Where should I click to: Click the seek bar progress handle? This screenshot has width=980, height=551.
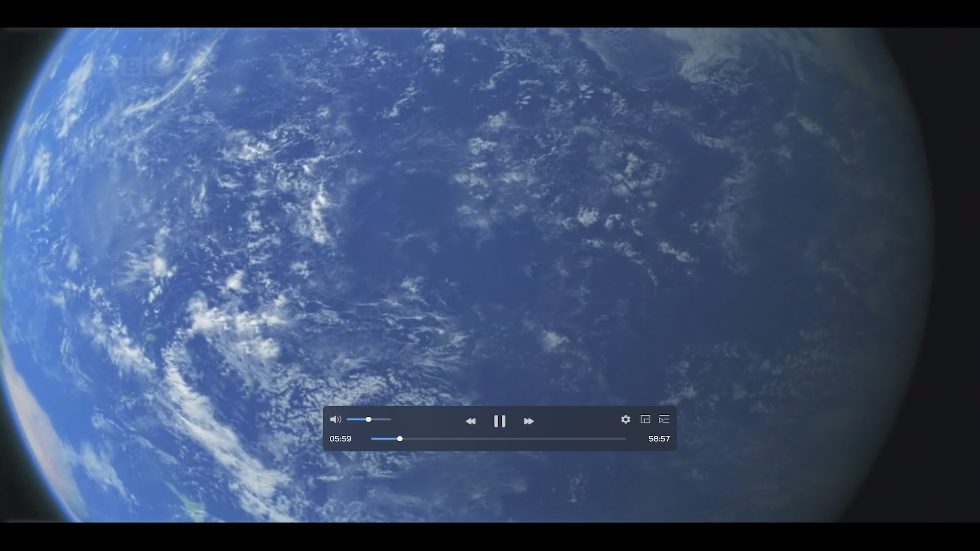tap(400, 439)
